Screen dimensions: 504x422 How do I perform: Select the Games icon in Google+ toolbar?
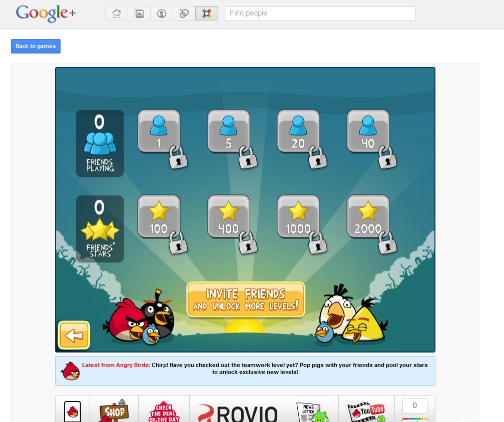coord(207,13)
